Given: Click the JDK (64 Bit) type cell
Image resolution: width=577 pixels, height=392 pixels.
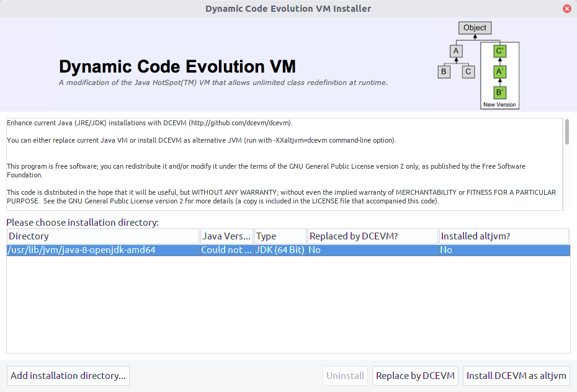Looking at the screenshot, I should 280,250.
